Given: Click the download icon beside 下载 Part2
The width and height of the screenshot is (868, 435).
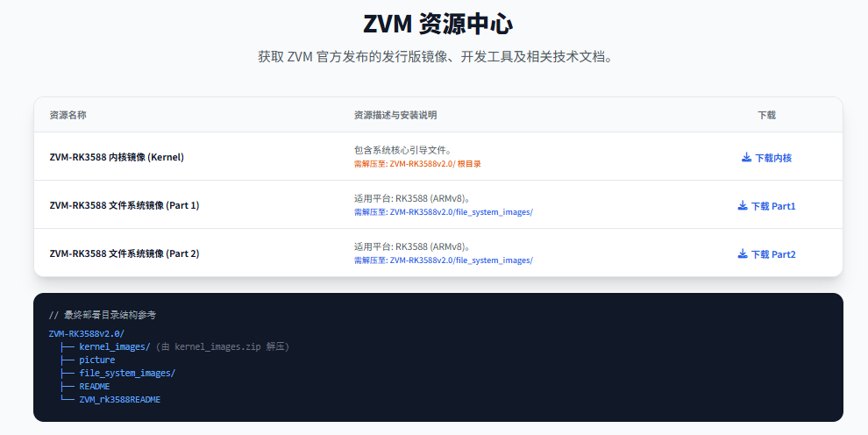Looking at the screenshot, I should click(743, 254).
